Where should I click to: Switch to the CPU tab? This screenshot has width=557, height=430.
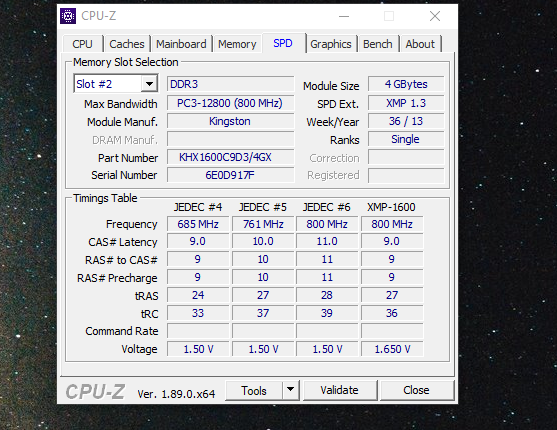[82, 44]
